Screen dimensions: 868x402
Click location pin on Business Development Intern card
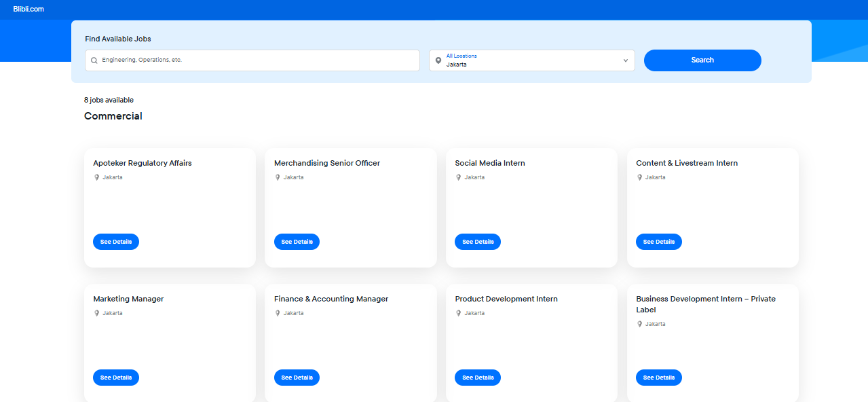coord(640,324)
